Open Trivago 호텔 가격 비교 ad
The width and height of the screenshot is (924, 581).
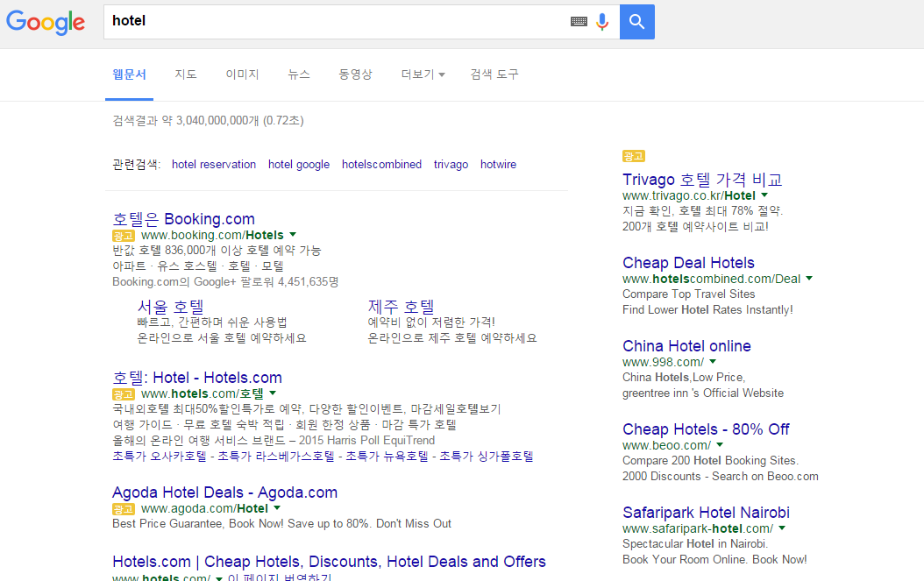pos(702,180)
